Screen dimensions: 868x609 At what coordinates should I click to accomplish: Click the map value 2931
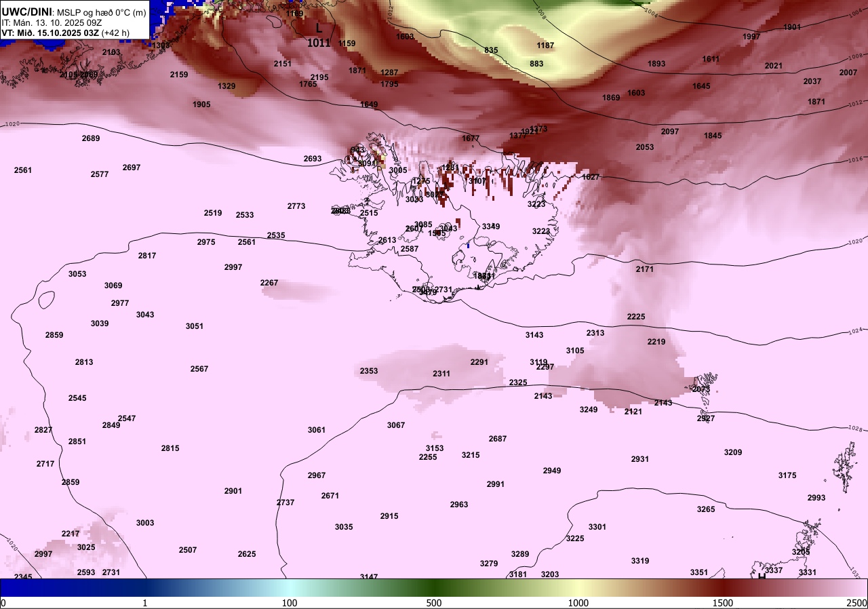[x=640, y=459]
